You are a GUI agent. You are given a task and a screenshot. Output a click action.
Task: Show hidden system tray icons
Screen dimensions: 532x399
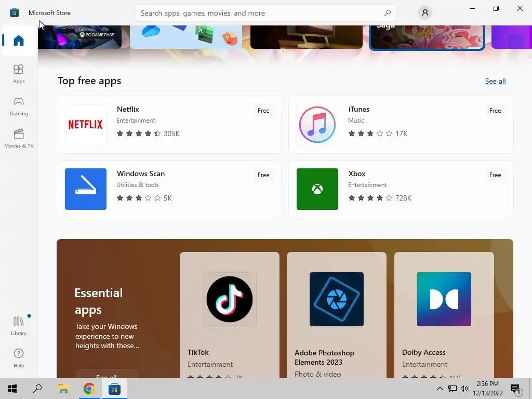pos(440,389)
